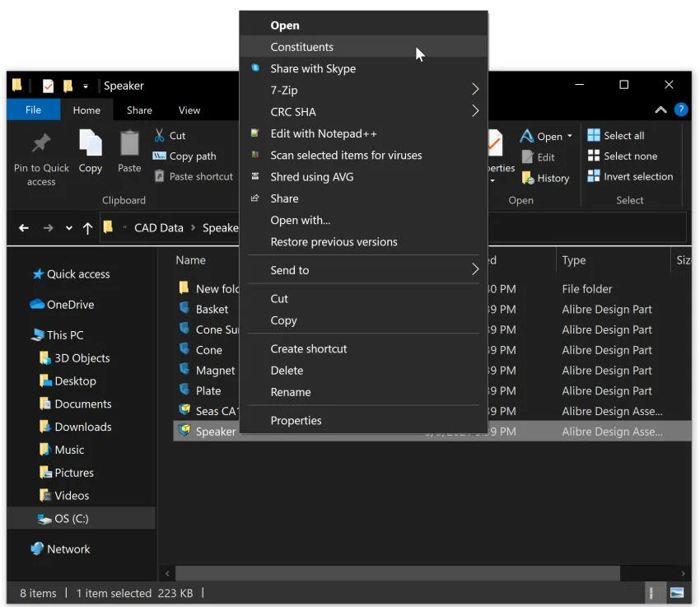
Task: Click the Cut scissors icon in ribbon
Action: 160,135
